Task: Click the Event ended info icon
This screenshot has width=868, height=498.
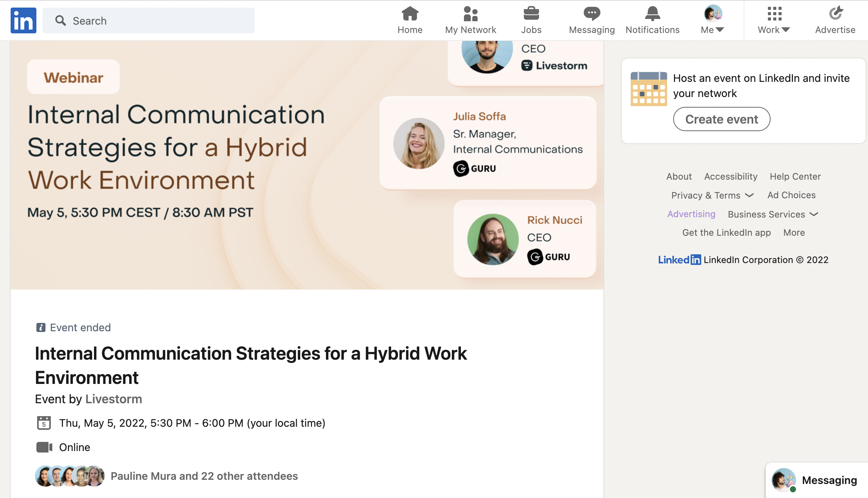Action: point(41,327)
